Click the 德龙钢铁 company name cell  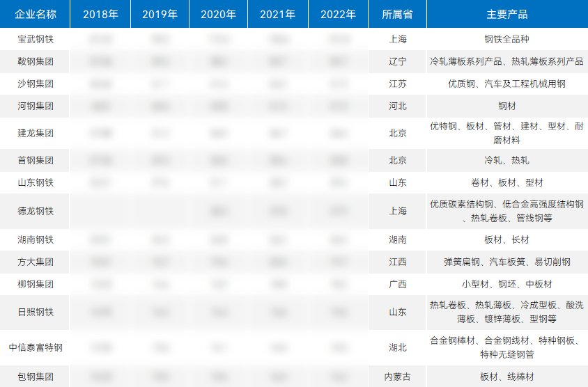(35, 211)
